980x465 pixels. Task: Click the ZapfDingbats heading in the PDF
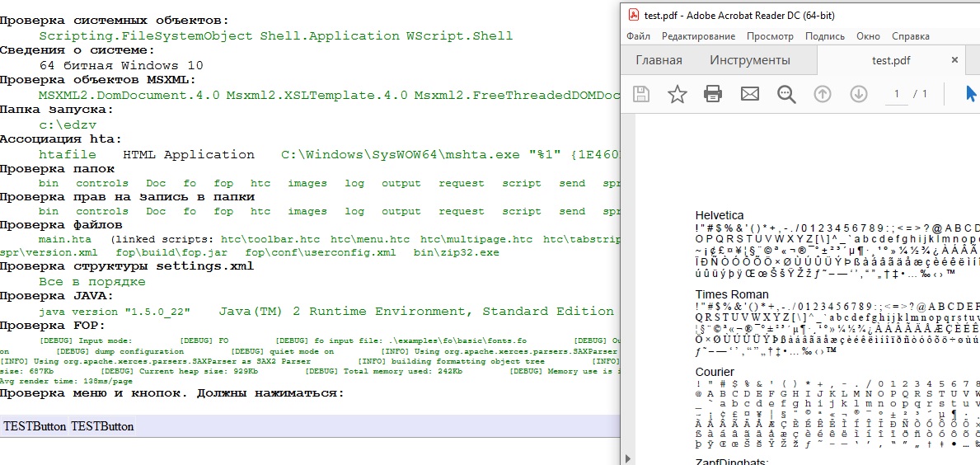pos(731,463)
